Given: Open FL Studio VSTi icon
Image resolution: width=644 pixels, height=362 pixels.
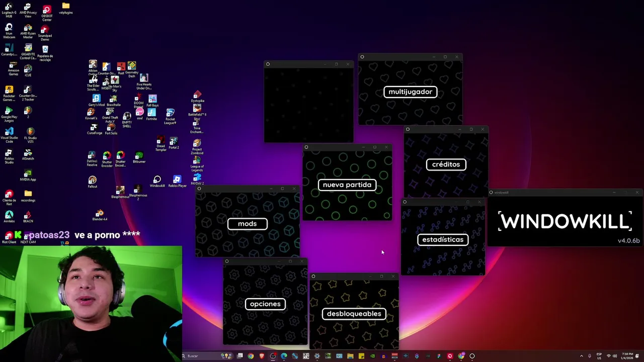Looking at the screenshot, I should 30,135.
